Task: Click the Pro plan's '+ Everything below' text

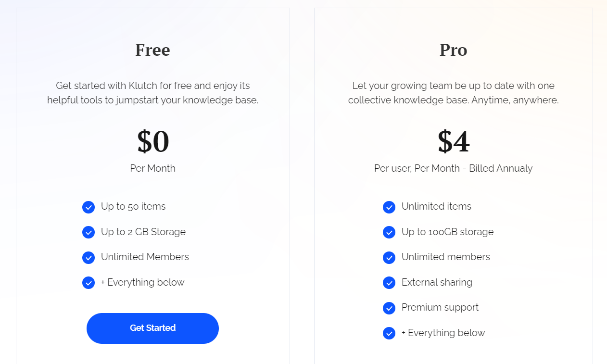Action: pyautogui.click(x=443, y=333)
